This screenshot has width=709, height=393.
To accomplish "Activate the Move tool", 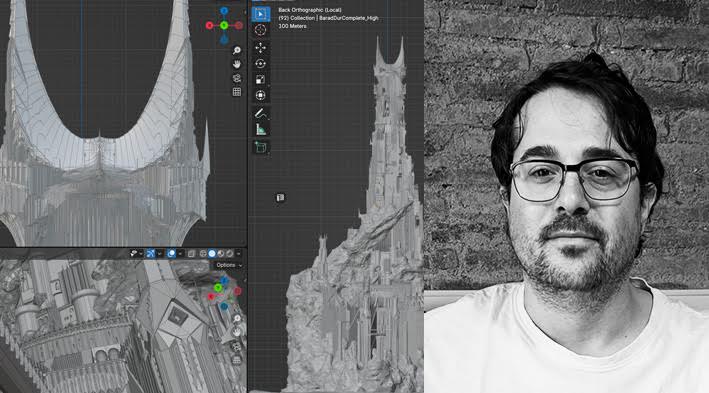I will point(260,47).
